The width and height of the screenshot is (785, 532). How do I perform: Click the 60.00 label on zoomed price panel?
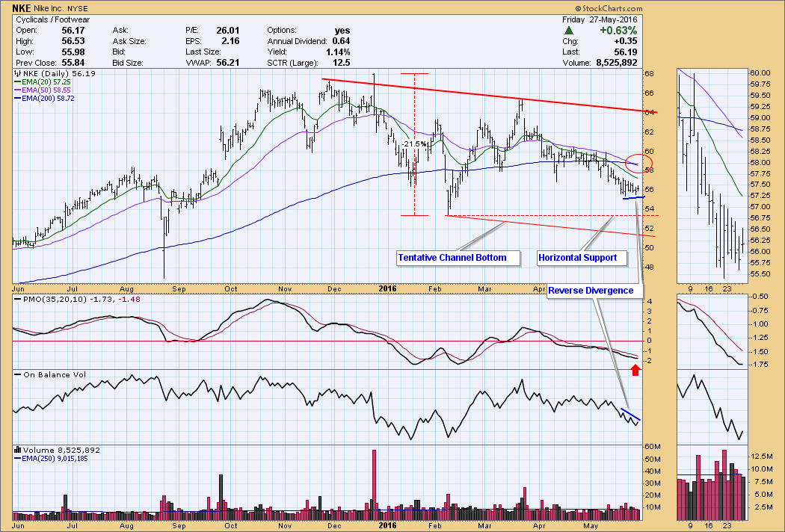(x=760, y=73)
